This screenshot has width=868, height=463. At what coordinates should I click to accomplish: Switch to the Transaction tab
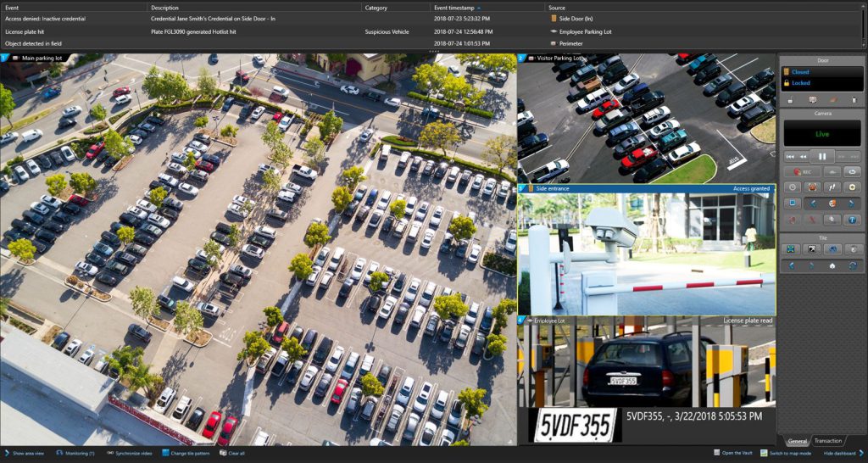pos(827,441)
